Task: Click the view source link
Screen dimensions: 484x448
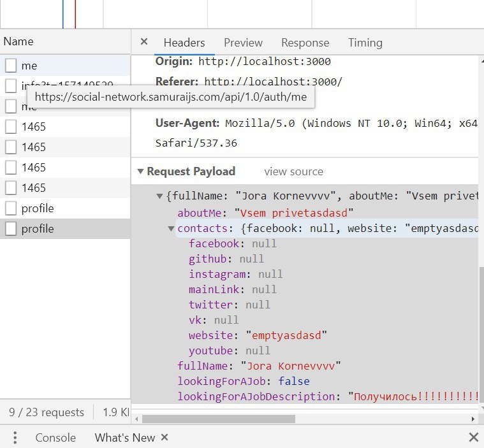Action: pyautogui.click(x=293, y=171)
